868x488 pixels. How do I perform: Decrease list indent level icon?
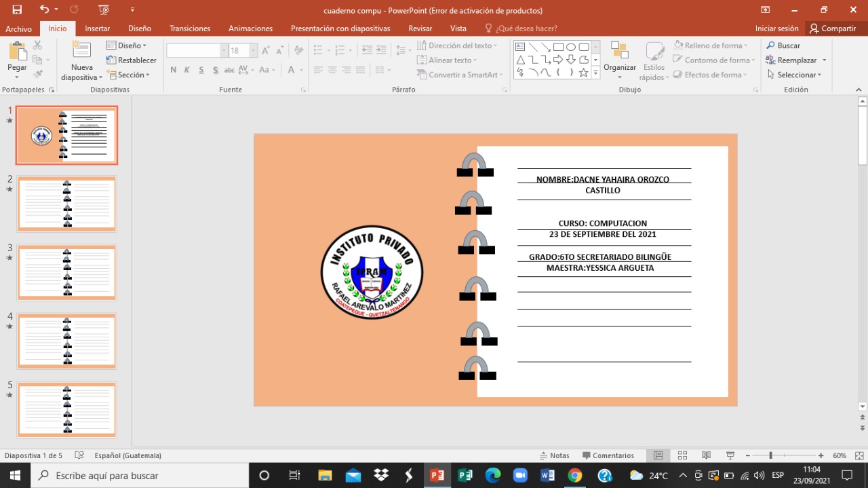pos(367,50)
